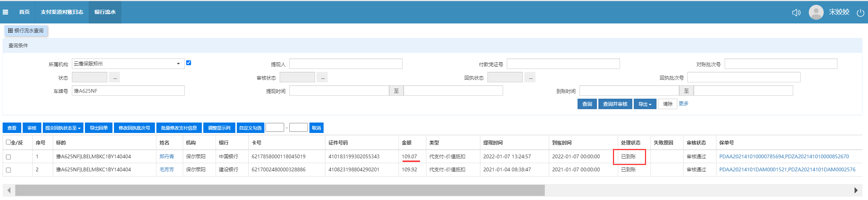The image size is (868, 200).
Task: Click the 到账时间 start date field
Action: pyautogui.click(x=629, y=91)
